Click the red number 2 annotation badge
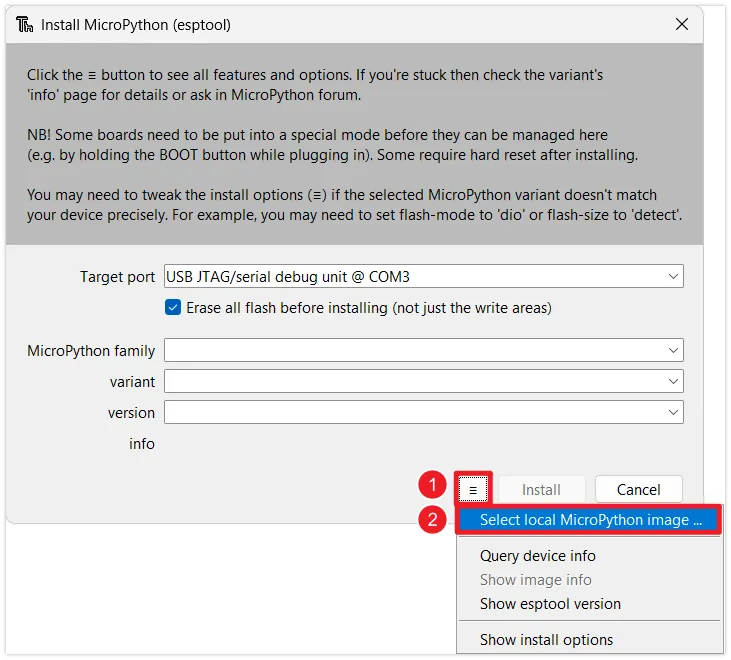 point(432,520)
